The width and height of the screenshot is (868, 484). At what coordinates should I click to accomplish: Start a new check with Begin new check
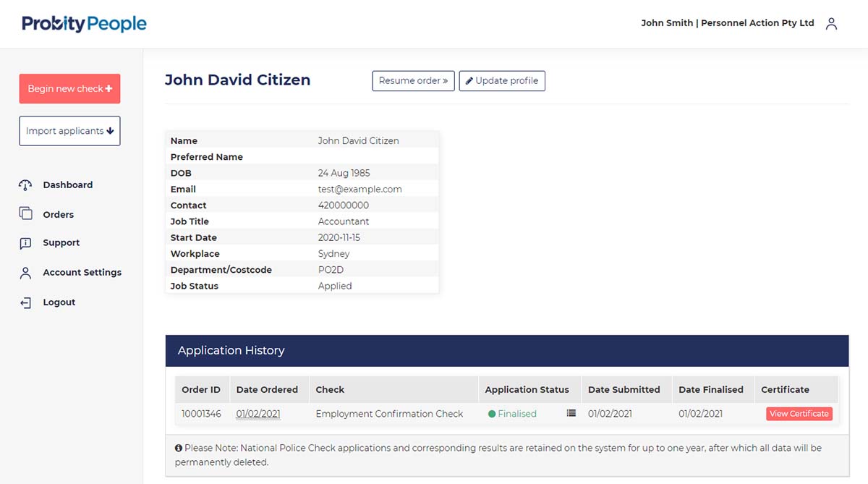(69, 88)
